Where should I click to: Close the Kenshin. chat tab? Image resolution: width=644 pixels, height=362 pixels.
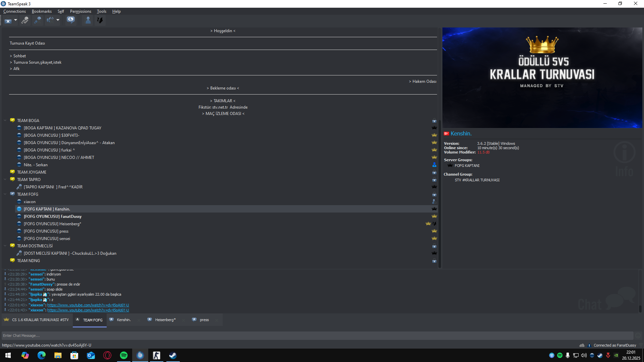click(x=139, y=320)
